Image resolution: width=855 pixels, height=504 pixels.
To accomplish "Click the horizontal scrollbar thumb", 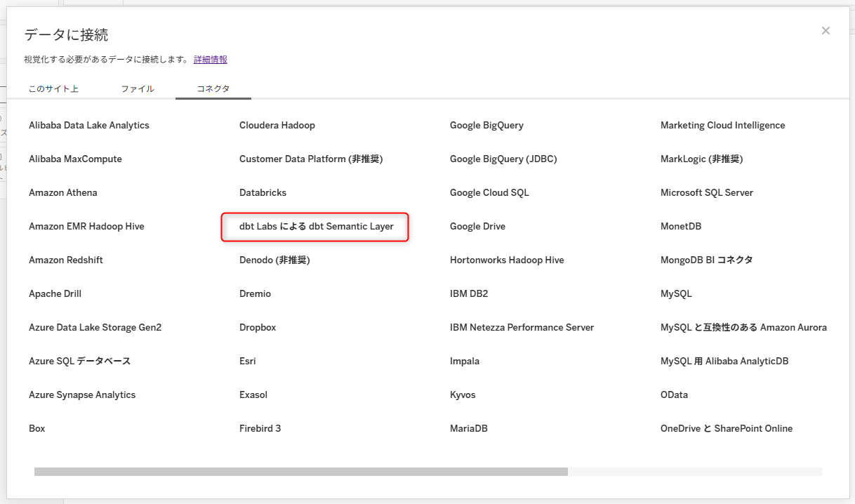I will (300, 472).
